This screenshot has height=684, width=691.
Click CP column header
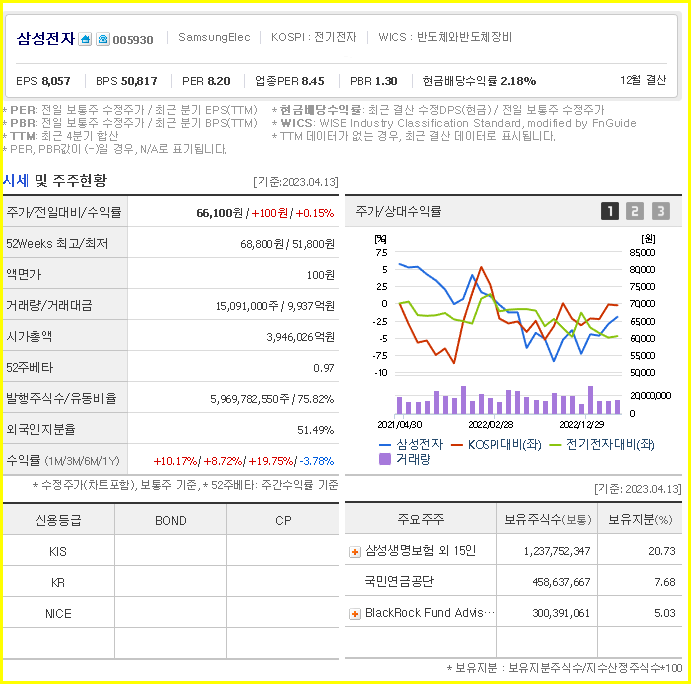point(283,521)
